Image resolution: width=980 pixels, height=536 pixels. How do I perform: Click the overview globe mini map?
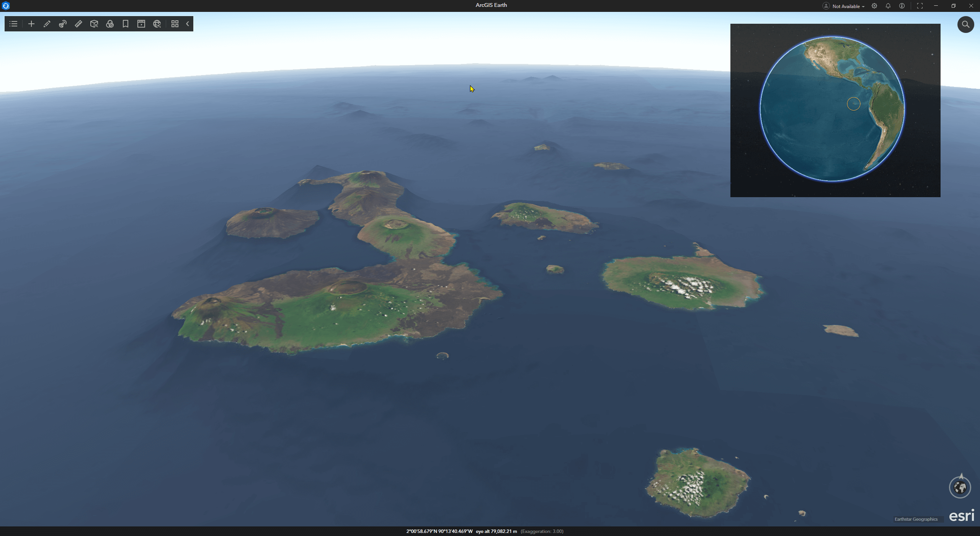pos(832,109)
